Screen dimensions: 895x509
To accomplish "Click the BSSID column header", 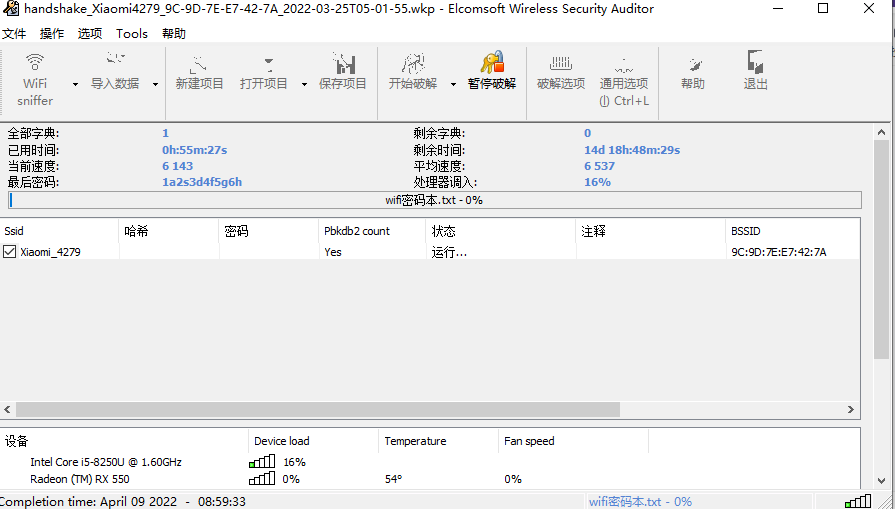I will [x=792, y=231].
